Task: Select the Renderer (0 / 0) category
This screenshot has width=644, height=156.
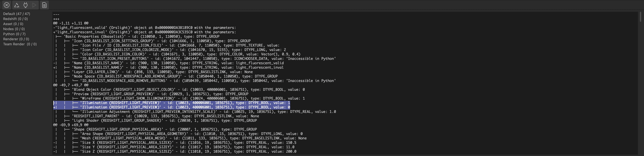Action: 16,39
